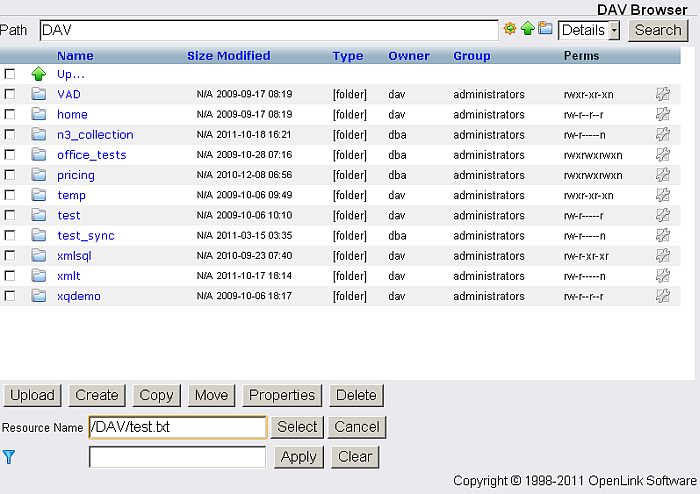
Task: Mark the test folder checkbox
Action: tap(9, 215)
